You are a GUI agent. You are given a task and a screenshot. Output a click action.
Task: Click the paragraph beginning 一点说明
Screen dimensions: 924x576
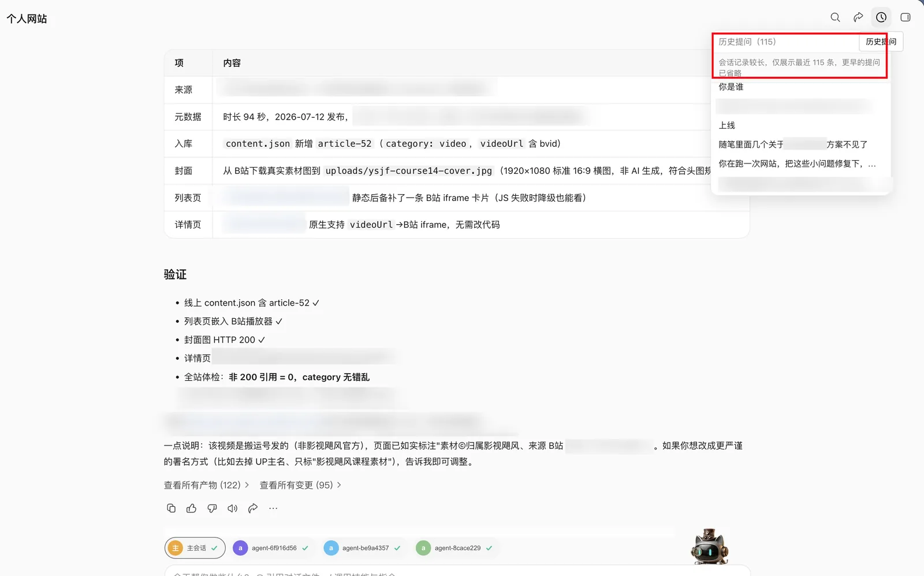click(x=453, y=454)
